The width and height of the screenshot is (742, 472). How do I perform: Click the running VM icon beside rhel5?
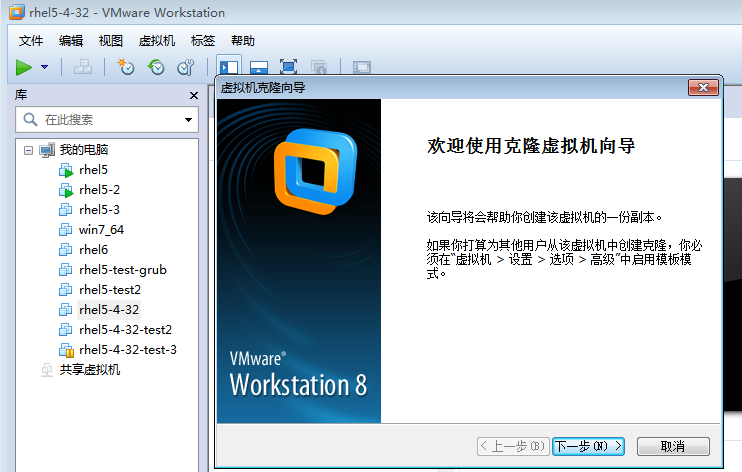[66, 170]
